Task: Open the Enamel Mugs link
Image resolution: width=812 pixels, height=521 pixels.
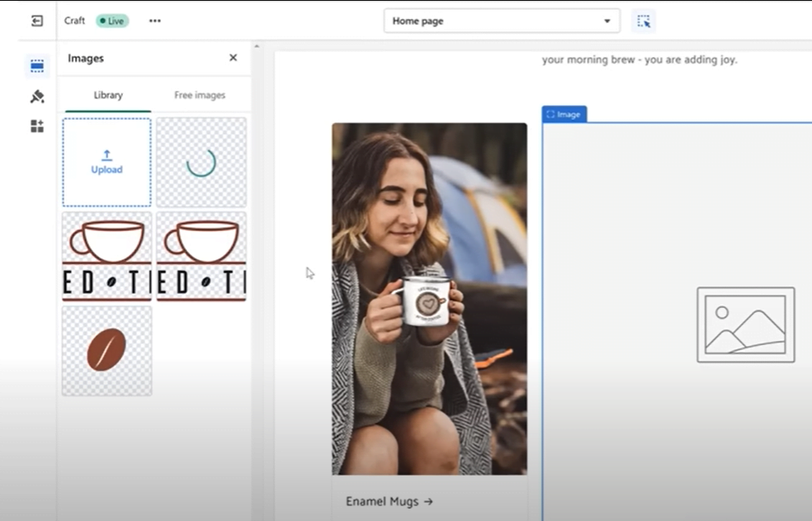Action: 389,501
